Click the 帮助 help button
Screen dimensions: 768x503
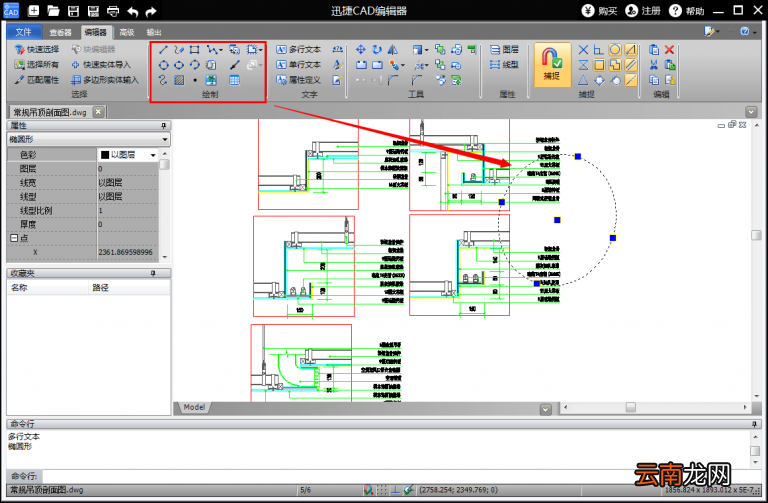(687, 11)
